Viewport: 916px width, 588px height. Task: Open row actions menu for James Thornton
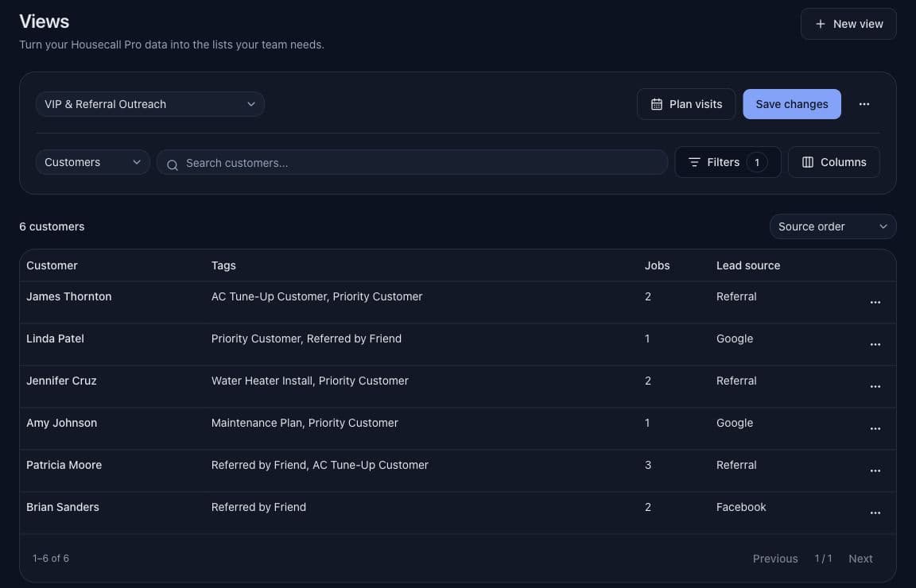[x=875, y=303]
